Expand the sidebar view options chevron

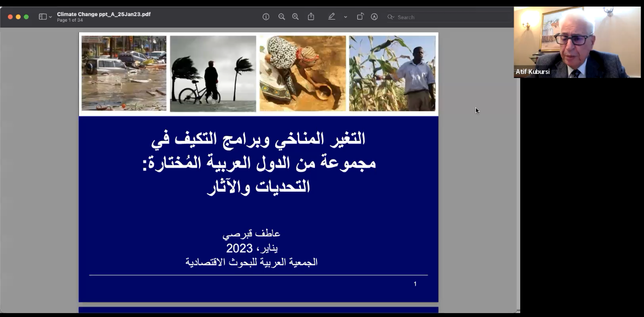click(x=50, y=17)
